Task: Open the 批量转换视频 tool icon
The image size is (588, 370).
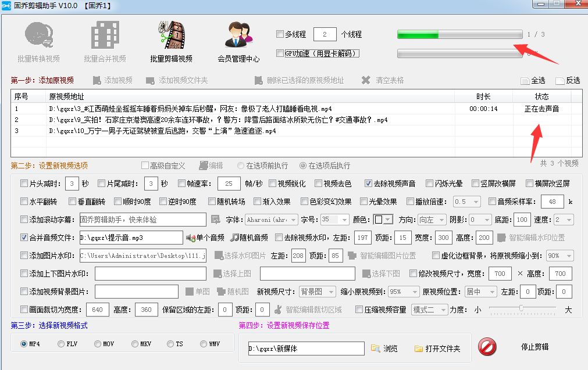Action: coord(39,35)
